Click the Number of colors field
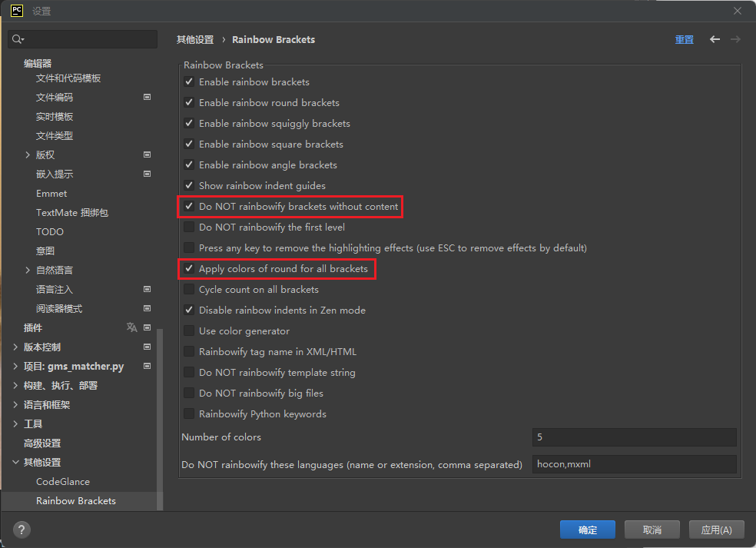 635,437
